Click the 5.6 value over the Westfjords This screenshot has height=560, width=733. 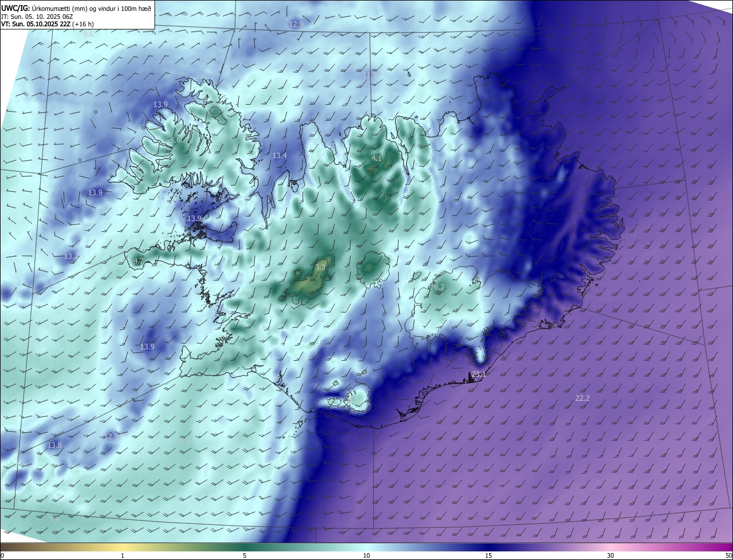coord(176,140)
